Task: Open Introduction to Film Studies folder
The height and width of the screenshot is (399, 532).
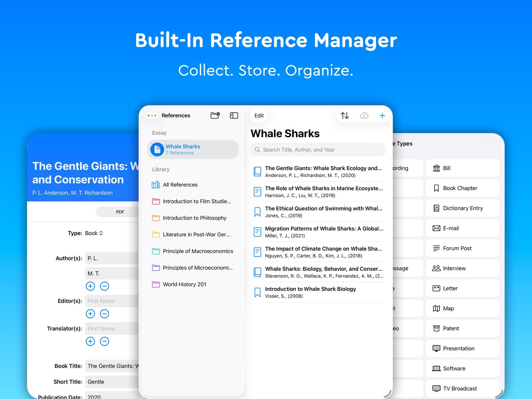Action: (193, 201)
